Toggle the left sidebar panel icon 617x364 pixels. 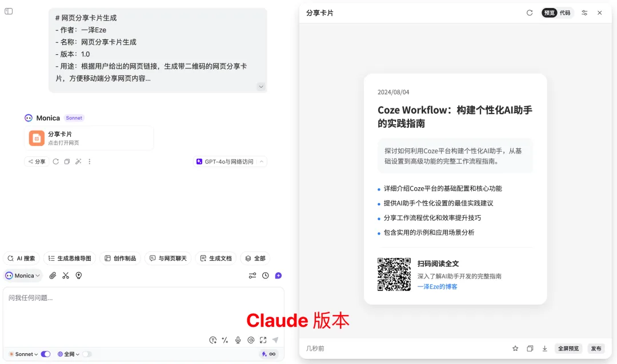coord(9,11)
